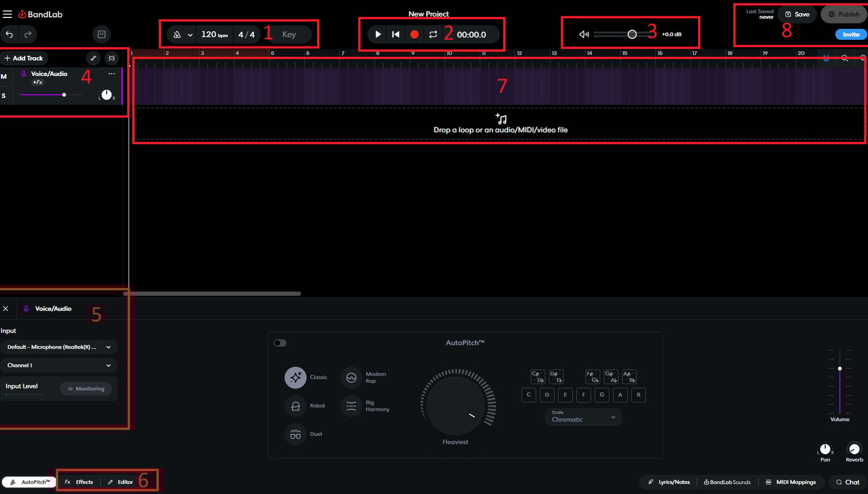Click the track pan knob
Screen dimensions: 868x494
point(107,95)
